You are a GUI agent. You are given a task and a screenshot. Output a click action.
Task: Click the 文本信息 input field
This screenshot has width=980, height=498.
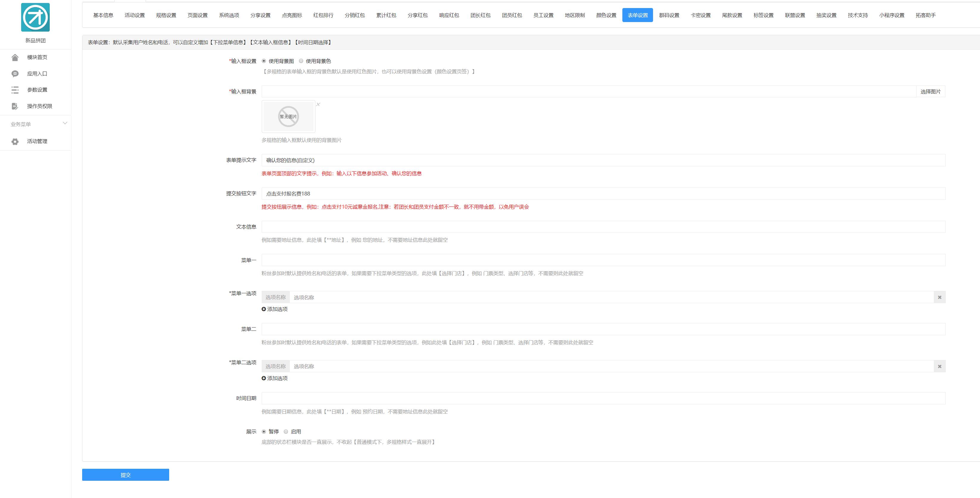pos(603,227)
